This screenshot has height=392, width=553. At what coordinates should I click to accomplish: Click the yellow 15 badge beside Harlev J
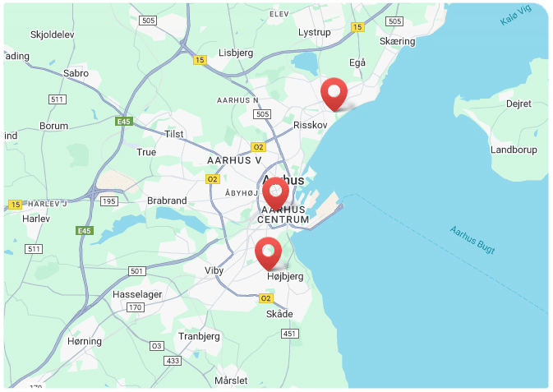tap(15, 205)
